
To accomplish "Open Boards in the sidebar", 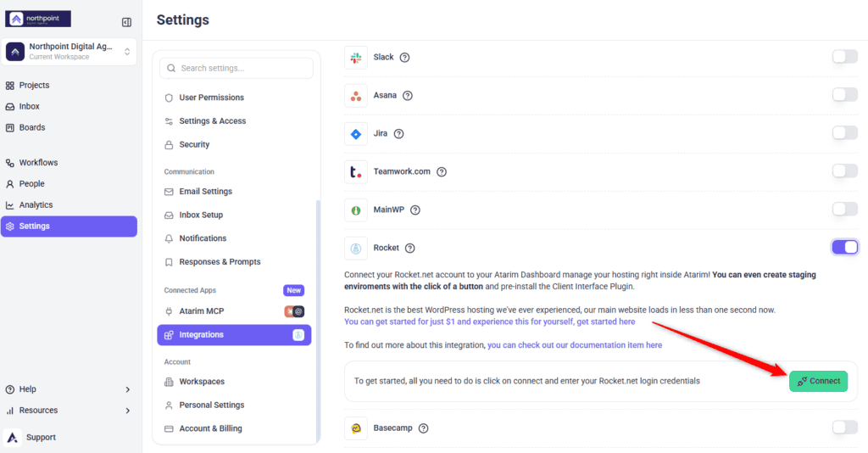I will [32, 127].
